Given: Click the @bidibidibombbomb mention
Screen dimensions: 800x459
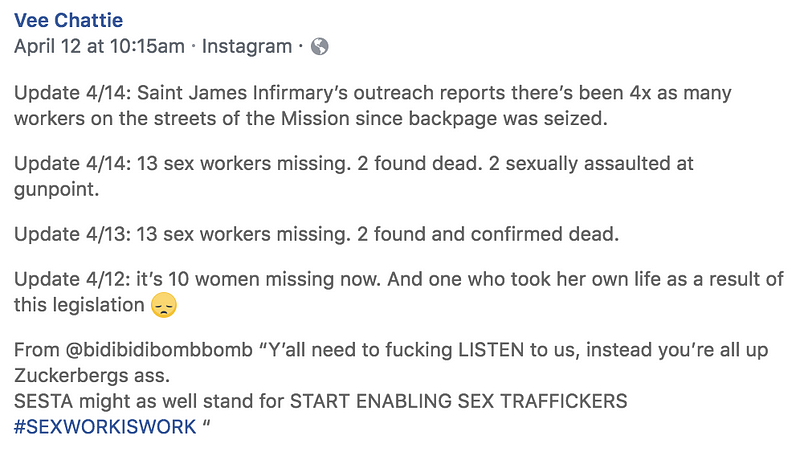Looking at the screenshot, I should click(x=159, y=350).
